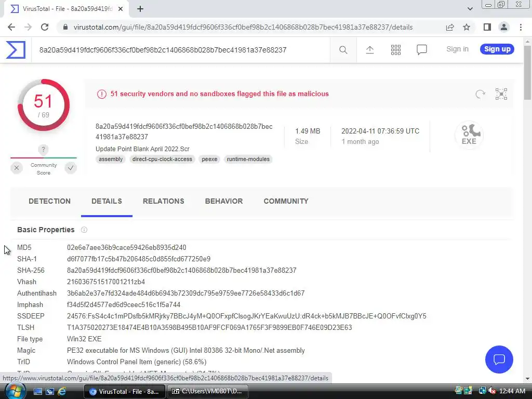Click the browser forward arrow
The width and height of the screenshot is (532, 399).
(28, 27)
